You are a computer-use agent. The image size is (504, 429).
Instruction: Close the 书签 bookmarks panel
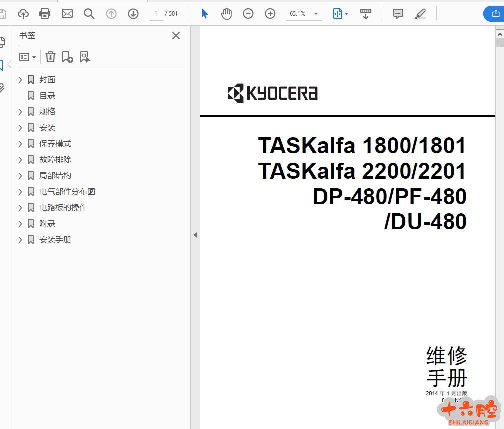176,35
